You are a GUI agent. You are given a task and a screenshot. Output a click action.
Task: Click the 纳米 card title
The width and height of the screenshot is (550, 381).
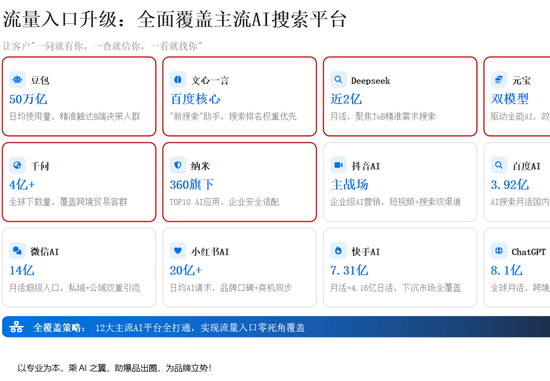pos(200,166)
